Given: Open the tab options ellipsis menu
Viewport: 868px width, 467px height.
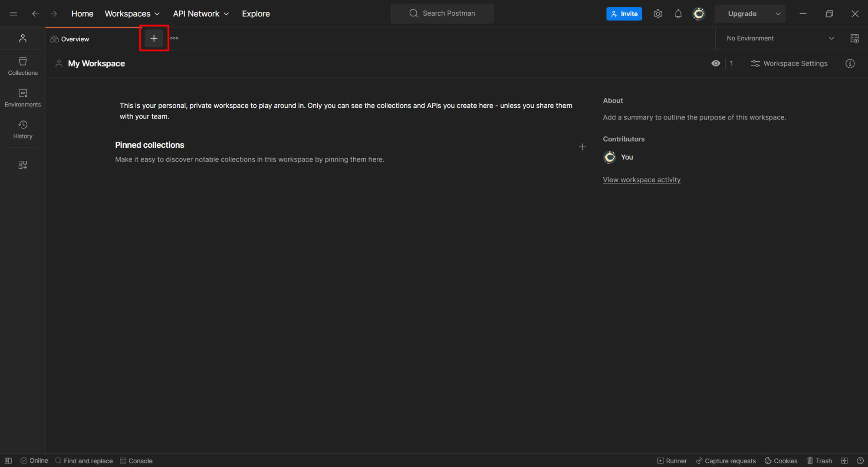Looking at the screenshot, I should click(x=174, y=38).
